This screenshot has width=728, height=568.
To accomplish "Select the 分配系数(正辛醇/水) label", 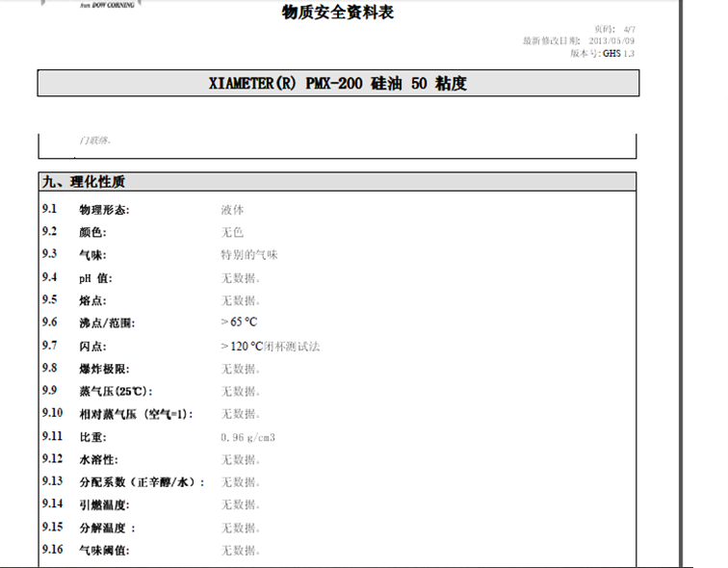I will tap(143, 482).
